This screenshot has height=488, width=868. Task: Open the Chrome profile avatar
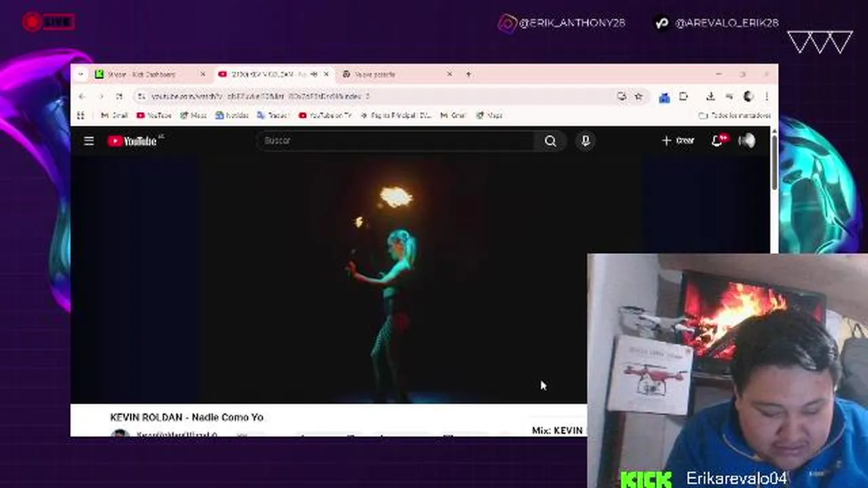tap(749, 96)
